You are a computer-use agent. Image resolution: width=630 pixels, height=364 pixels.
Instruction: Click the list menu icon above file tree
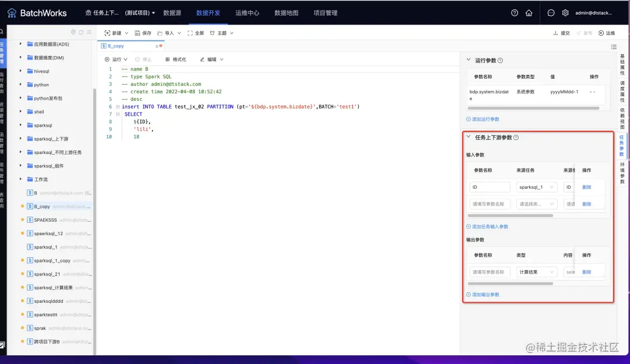(89, 32)
